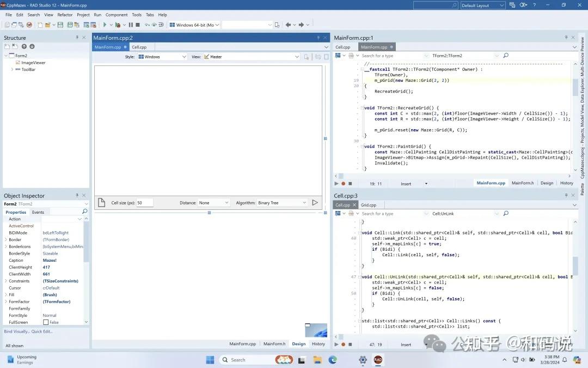Click the move-up arrow in Structure panel
The height and width of the screenshot is (368, 588).
click(x=24, y=47)
